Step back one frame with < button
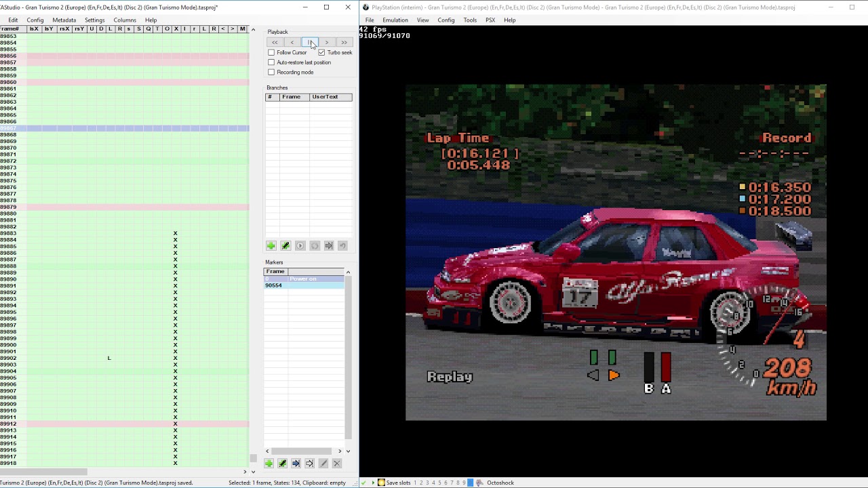The image size is (868, 488). [292, 43]
